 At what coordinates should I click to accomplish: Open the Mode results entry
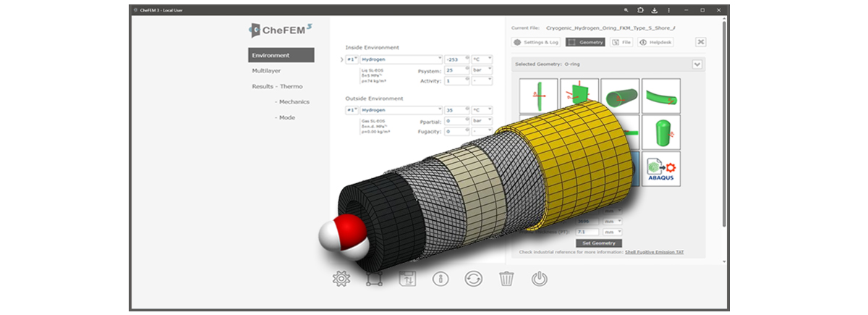(x=286, y=117)
